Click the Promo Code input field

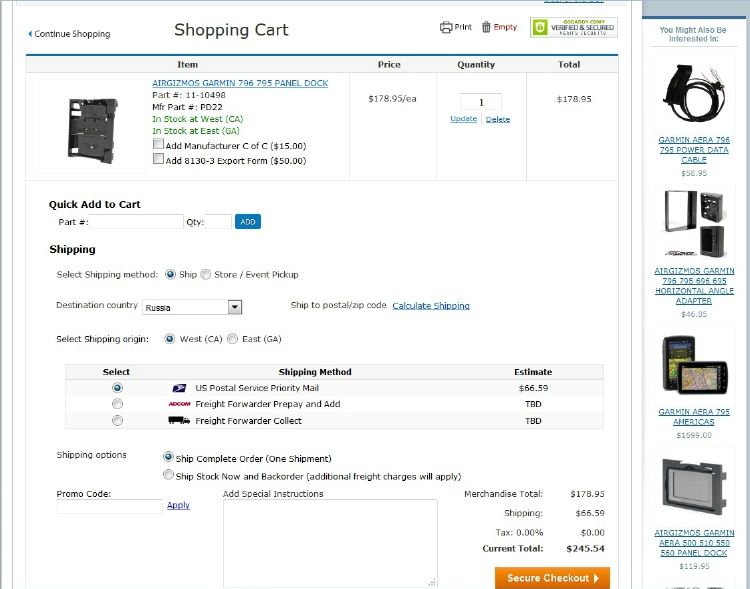point(110,507)
